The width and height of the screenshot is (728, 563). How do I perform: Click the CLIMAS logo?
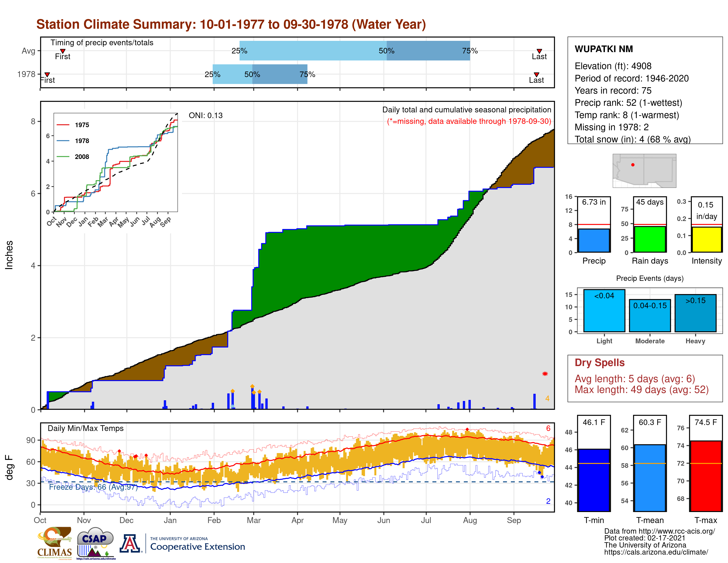[x=54, y=543]
